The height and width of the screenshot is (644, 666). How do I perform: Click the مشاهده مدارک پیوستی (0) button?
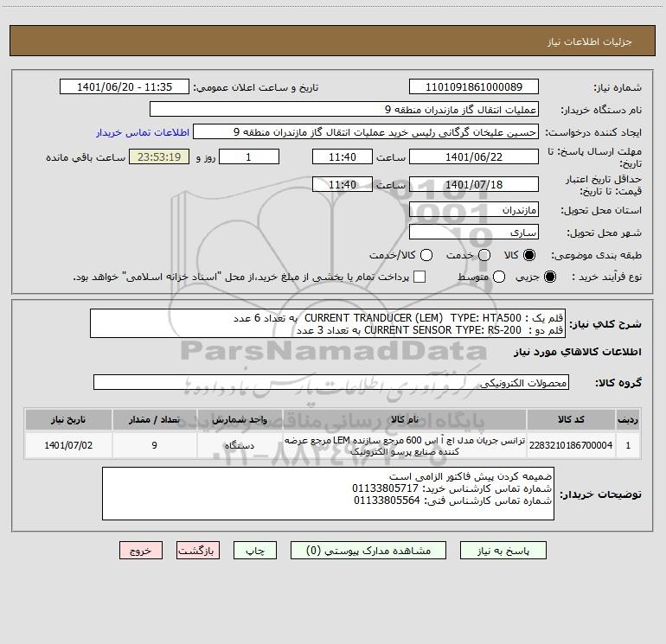click(368, 550)
